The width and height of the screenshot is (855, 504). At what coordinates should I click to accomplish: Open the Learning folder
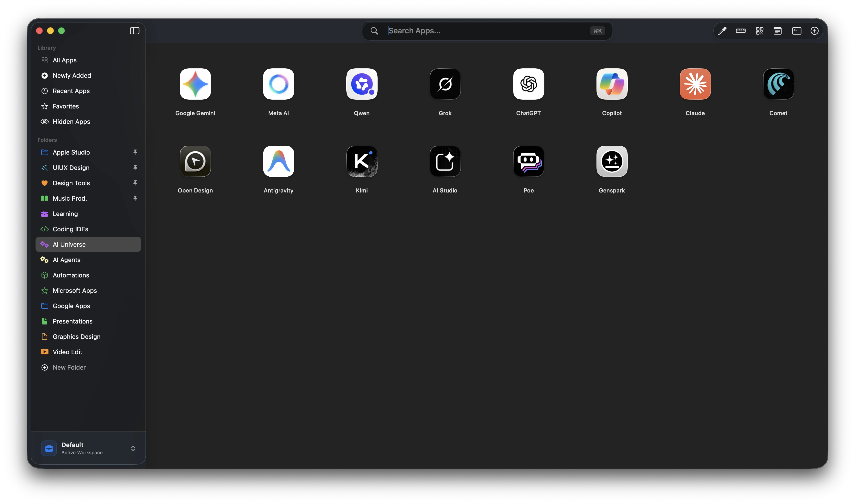(88, 214)
